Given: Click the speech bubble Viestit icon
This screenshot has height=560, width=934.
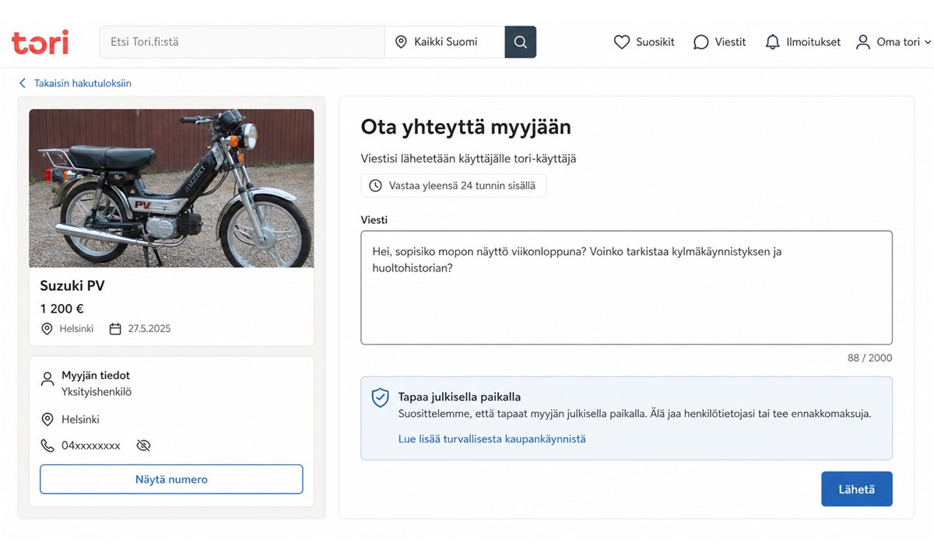Looking at the screenshot, I should click(701, 42).
